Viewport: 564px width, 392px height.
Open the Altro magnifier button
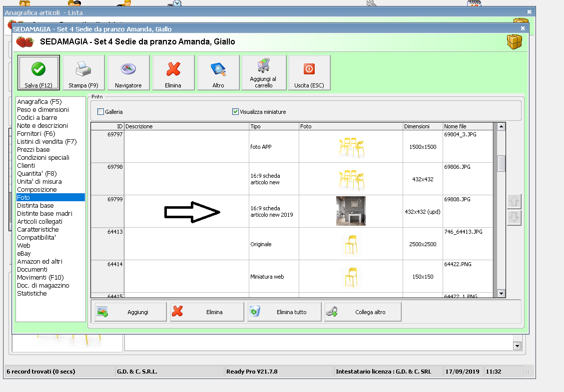click(218, 72)
